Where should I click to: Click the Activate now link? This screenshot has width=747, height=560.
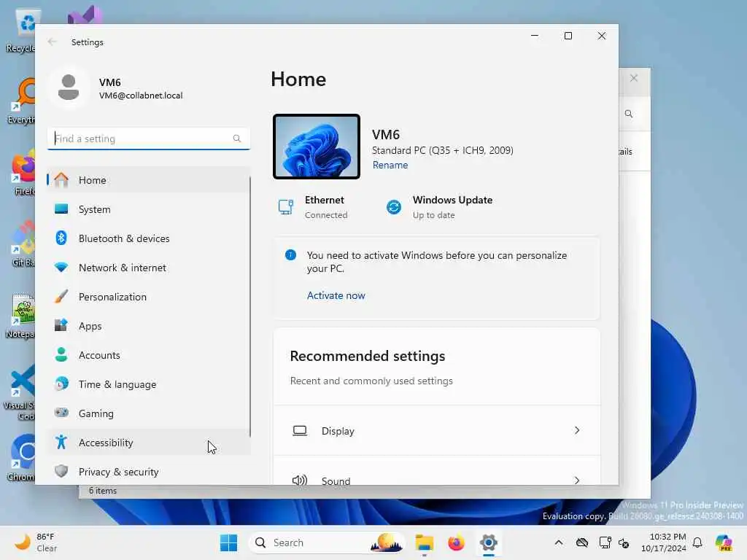pos(336,295)
